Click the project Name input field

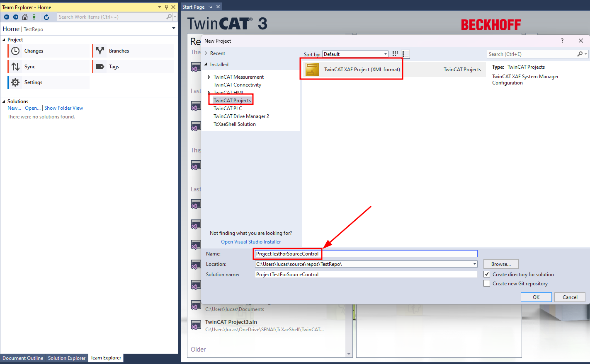pyautogui.click(x=366, y=254)
